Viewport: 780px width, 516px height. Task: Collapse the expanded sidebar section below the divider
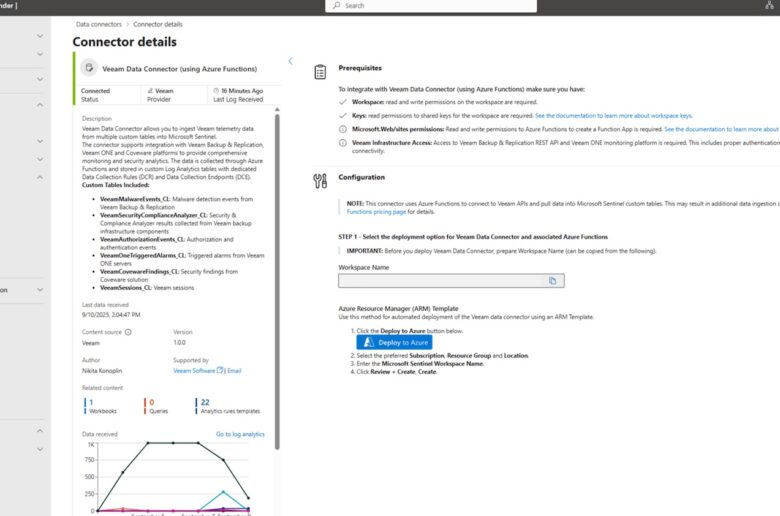[40, 105]
